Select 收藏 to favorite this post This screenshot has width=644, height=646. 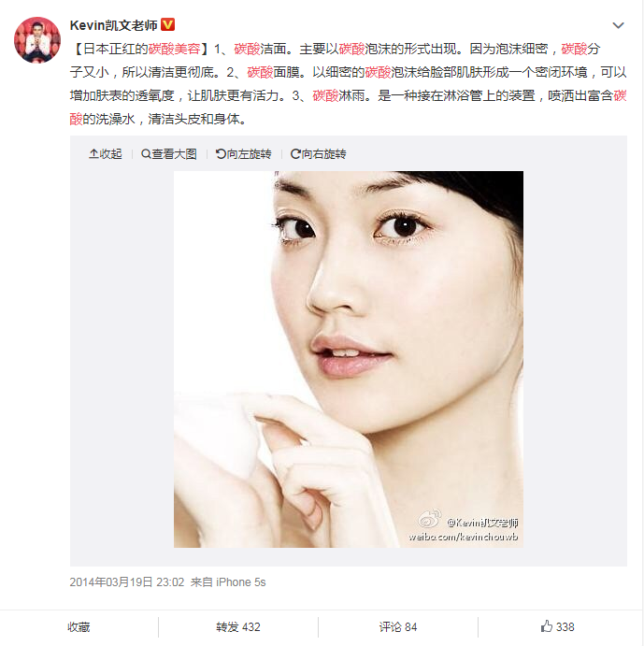coord(79,627)
